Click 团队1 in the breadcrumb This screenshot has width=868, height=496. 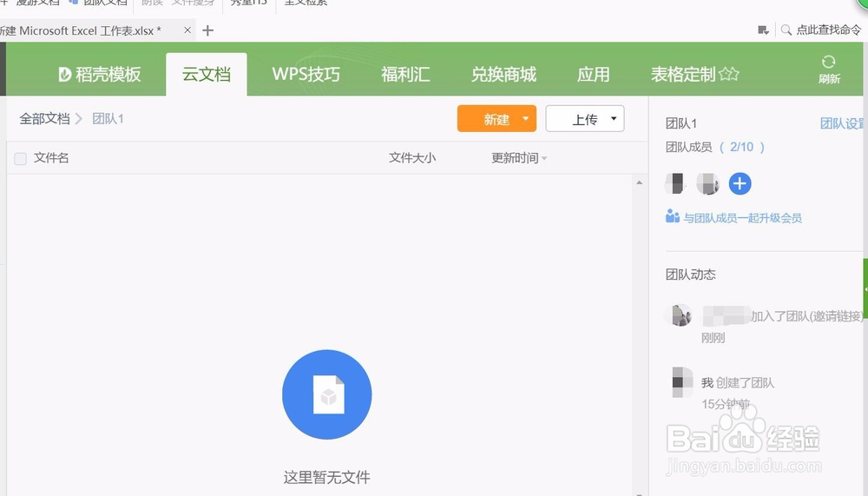108,119
